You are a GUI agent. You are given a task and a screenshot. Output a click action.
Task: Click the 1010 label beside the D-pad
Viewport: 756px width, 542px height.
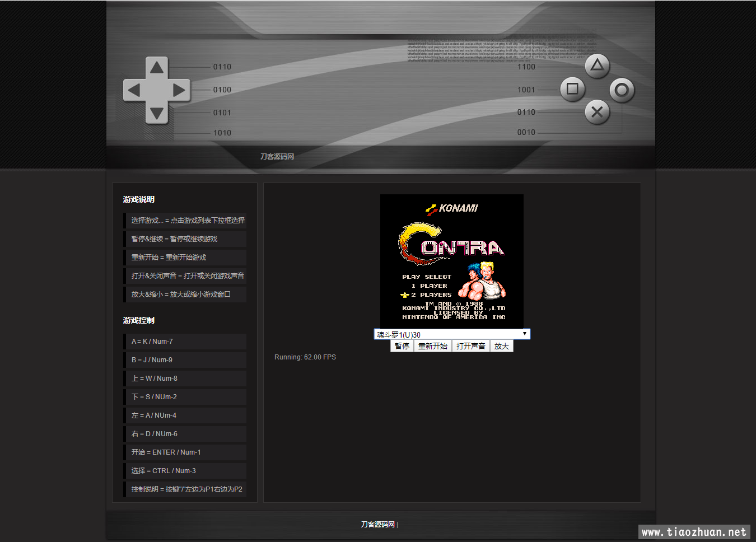point(222,133)
